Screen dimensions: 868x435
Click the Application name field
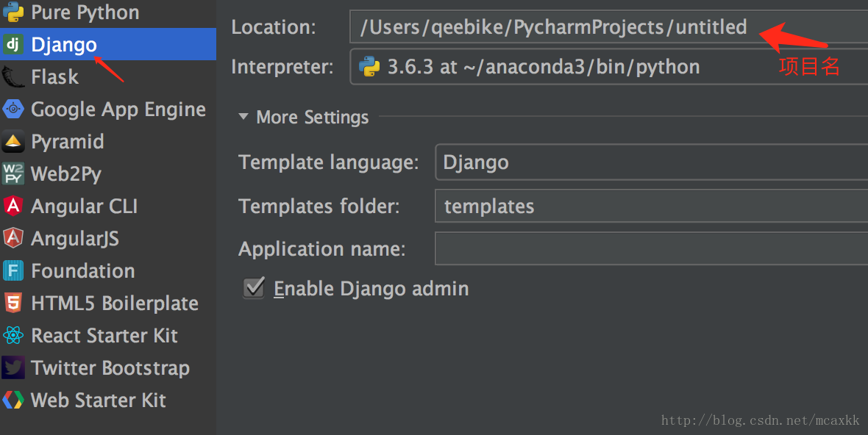point(652,249)
